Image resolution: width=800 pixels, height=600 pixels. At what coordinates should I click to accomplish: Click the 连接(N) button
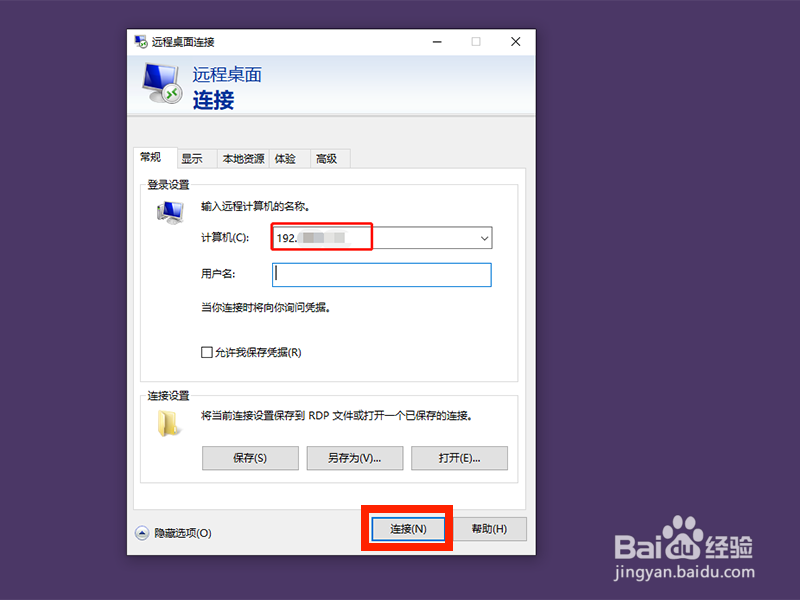pos(408,529)
